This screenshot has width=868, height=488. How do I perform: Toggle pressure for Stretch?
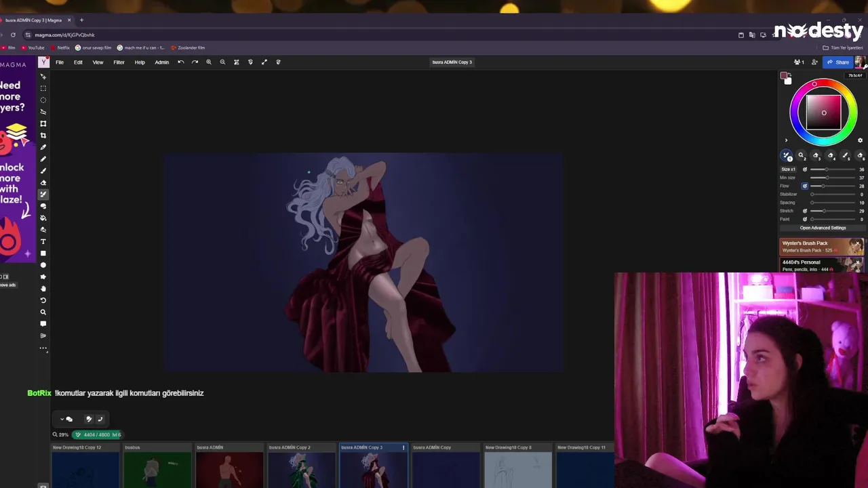(805, 211)
